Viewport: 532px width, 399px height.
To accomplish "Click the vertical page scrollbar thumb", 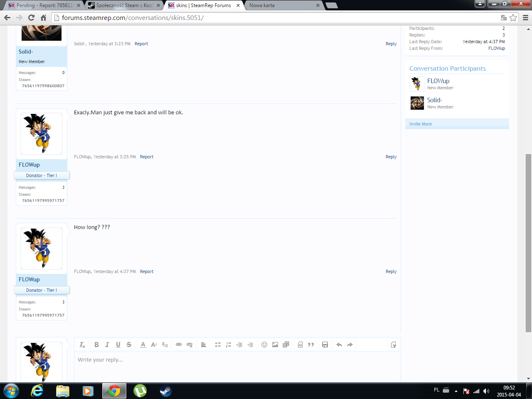I will pyautogui.click(x=528, y=243).
